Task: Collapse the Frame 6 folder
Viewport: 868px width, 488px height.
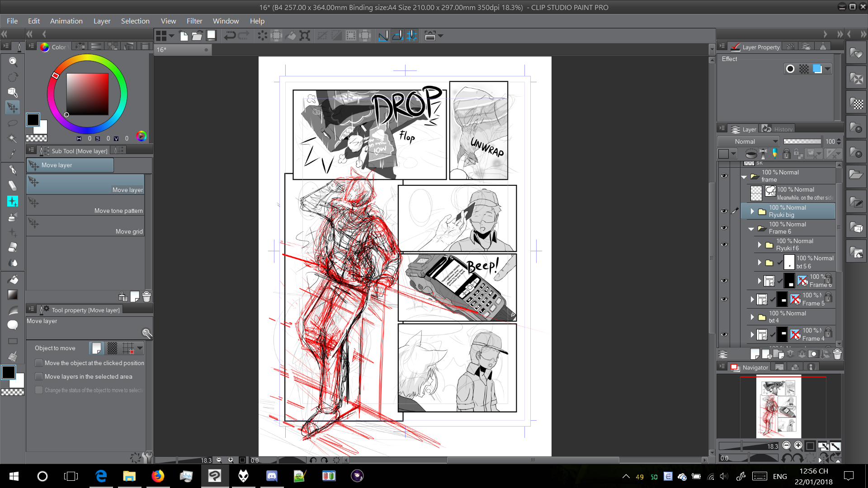Action: tap(751, 229)
